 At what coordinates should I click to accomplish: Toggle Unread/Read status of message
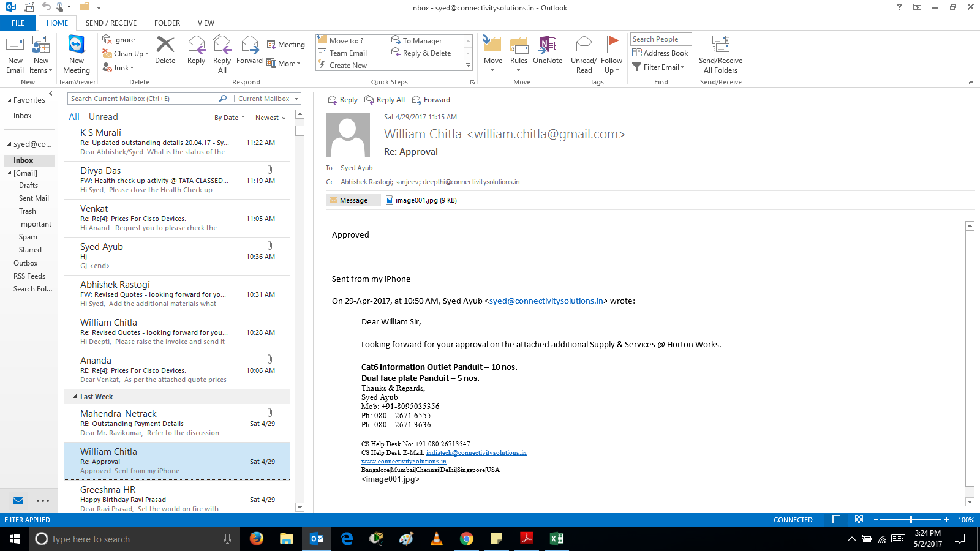click(584, 54)
